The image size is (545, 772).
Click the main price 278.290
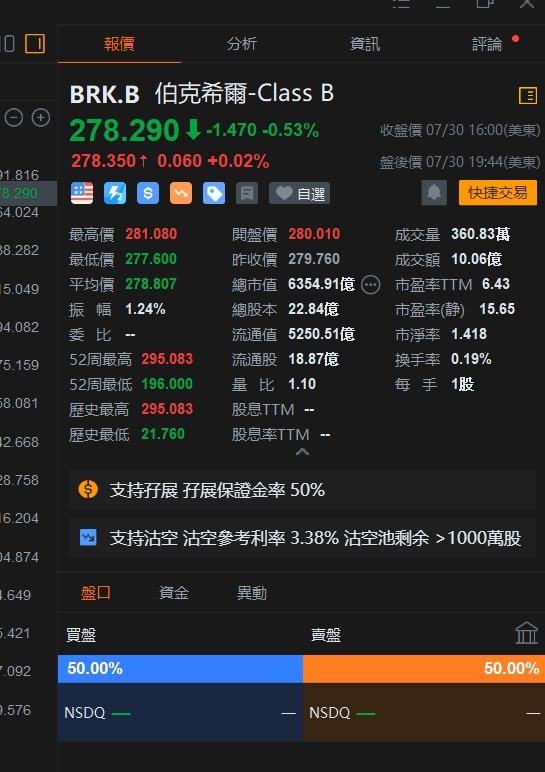tap(124, 130)
